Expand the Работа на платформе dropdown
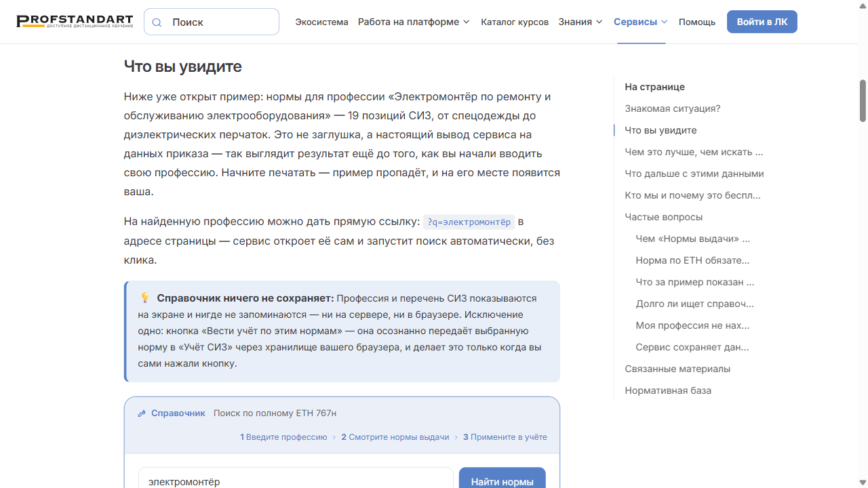Viewport: 868px width, 488px height. tap(414, 22)
